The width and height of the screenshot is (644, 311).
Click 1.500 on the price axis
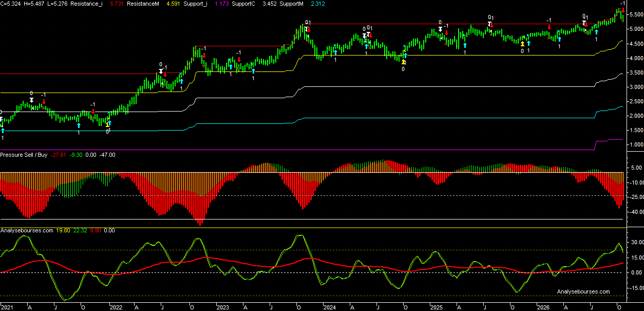coord(636,131)
